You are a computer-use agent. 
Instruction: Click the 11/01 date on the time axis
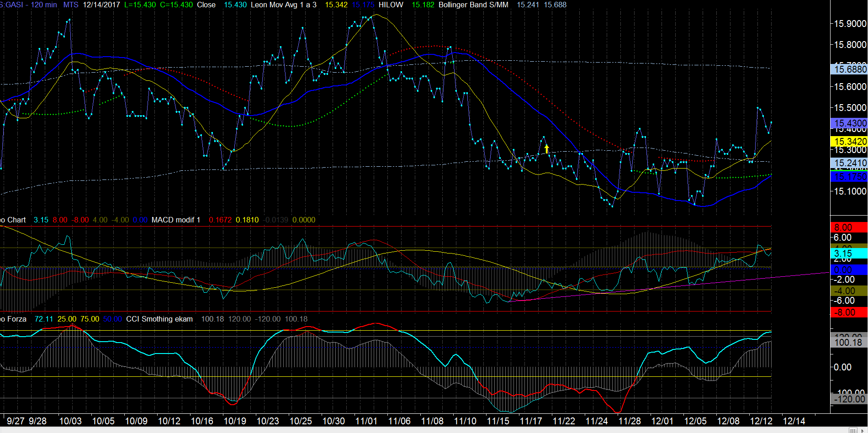(366, 421)
